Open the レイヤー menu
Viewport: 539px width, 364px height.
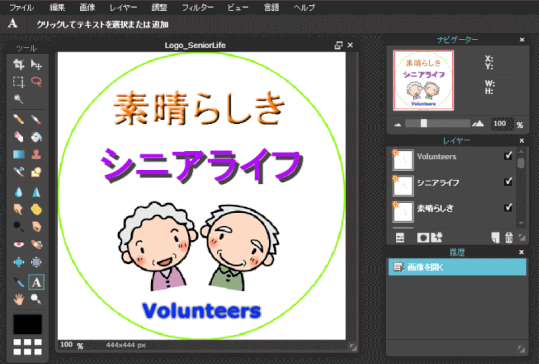pyautogui.click(x=123, y=8)
